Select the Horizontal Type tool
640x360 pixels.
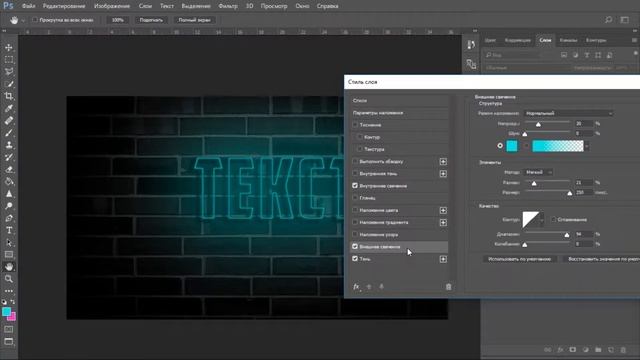(x=9, y=231)
